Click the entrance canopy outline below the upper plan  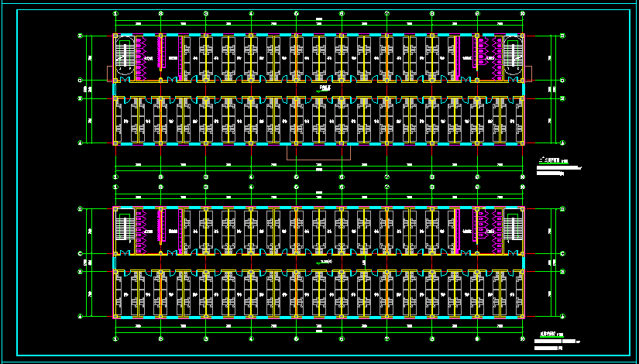(318, 153)
